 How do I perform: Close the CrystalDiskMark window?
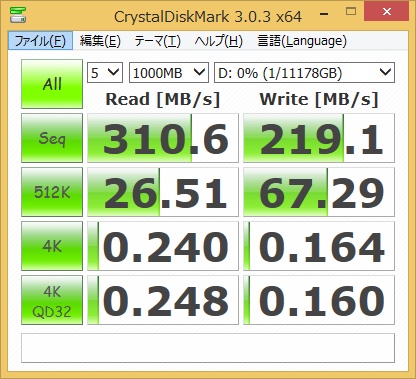387,11
